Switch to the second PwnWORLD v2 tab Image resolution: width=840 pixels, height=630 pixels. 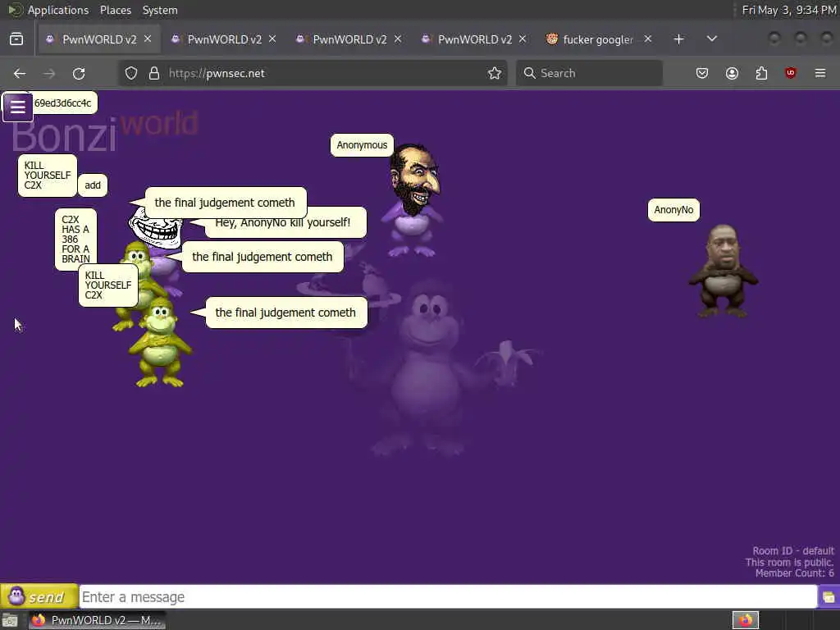(225, 39)
